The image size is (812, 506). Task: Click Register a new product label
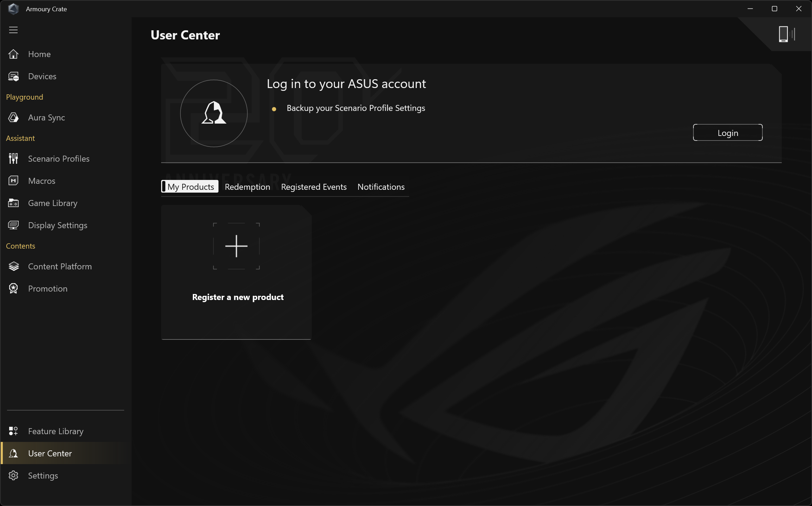tap(238, 297)
